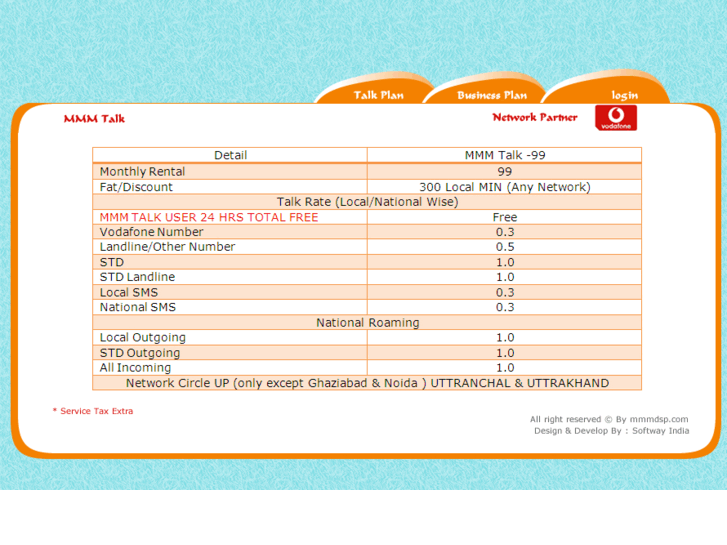
Task: Click the National SMS row label
Action: [x=138, y=307]
